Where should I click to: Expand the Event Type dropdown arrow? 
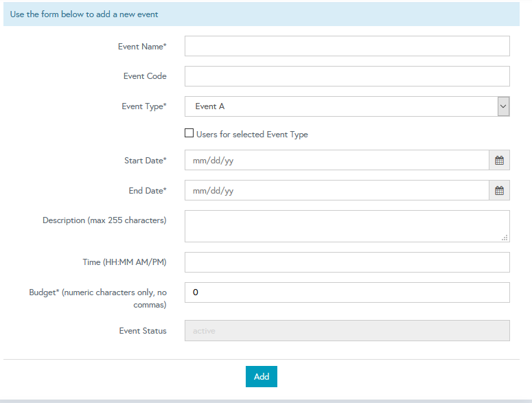coord(503,106)
